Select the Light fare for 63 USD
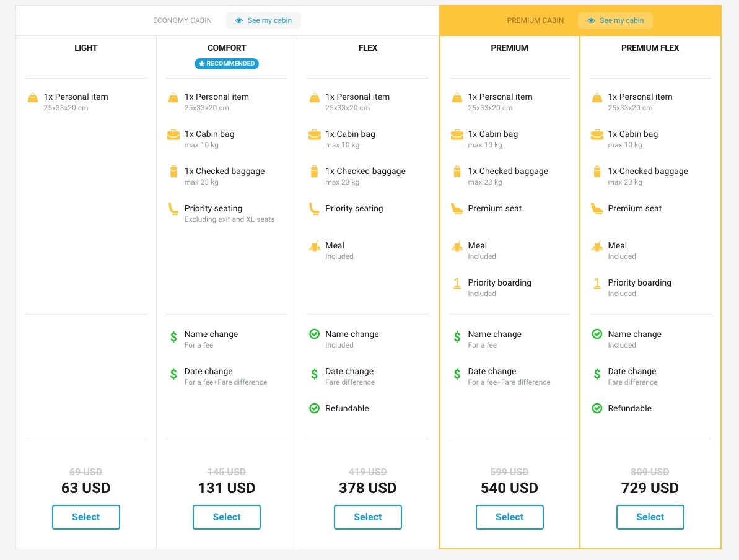The width and height of the screenshot is (739, 560). (86, 517)
